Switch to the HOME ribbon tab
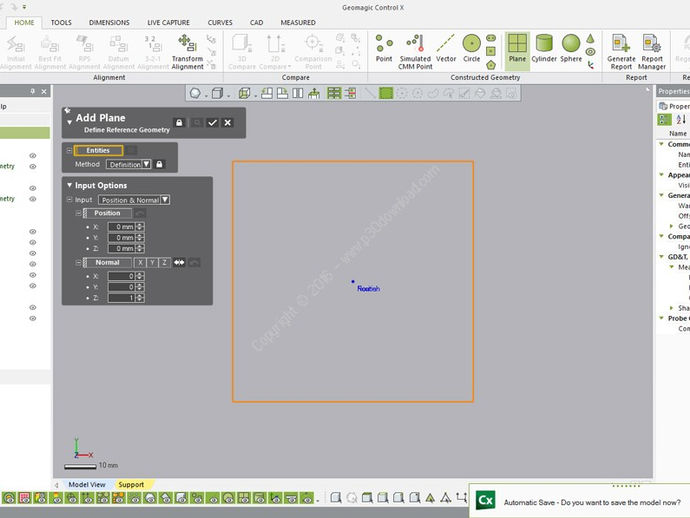The width and height of the screenshot is (690, 518). [x=24, y=22]
